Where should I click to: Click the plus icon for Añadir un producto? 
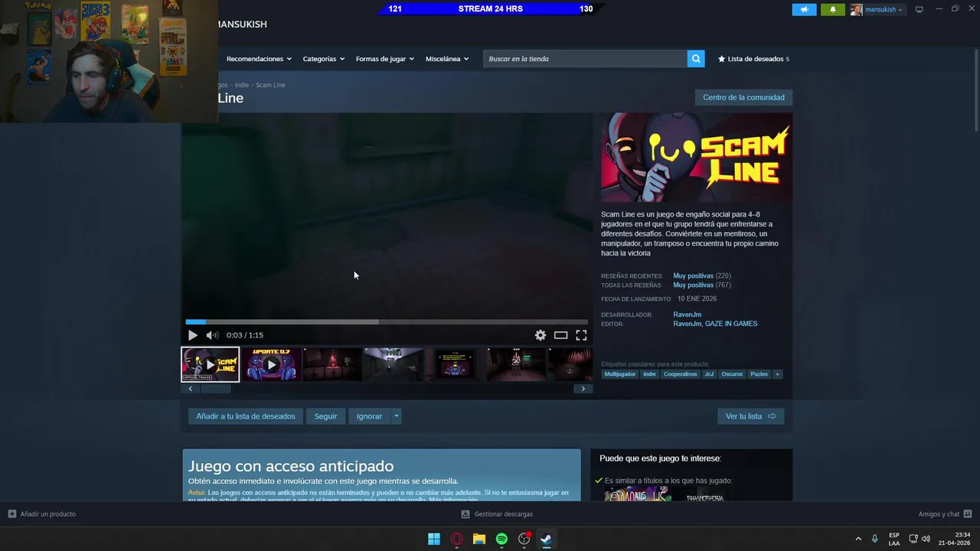[x=11, y=514]
